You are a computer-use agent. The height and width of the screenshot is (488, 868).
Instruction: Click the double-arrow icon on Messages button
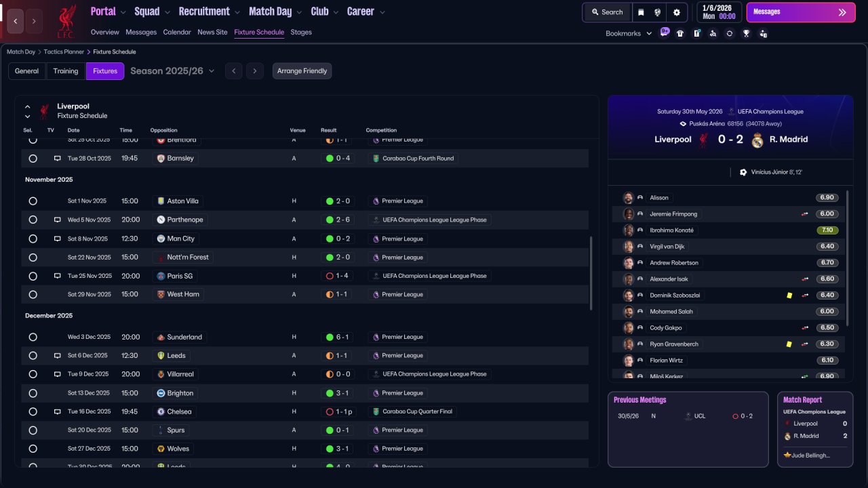pyautogui.click(x=842, y=12)
